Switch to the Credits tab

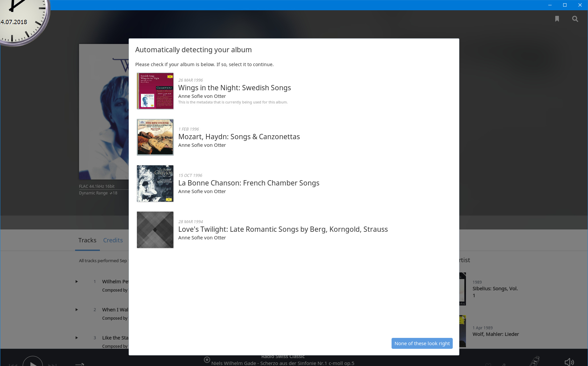tap(113, 240)
